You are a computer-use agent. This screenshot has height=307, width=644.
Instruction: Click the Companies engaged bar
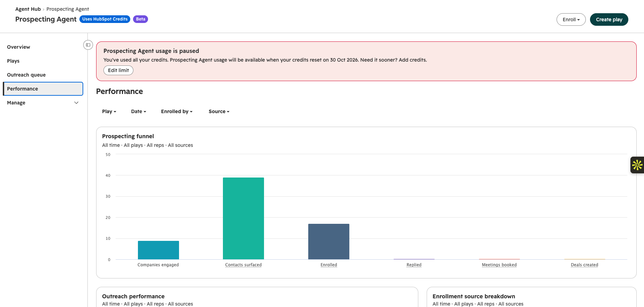point(158,250)
